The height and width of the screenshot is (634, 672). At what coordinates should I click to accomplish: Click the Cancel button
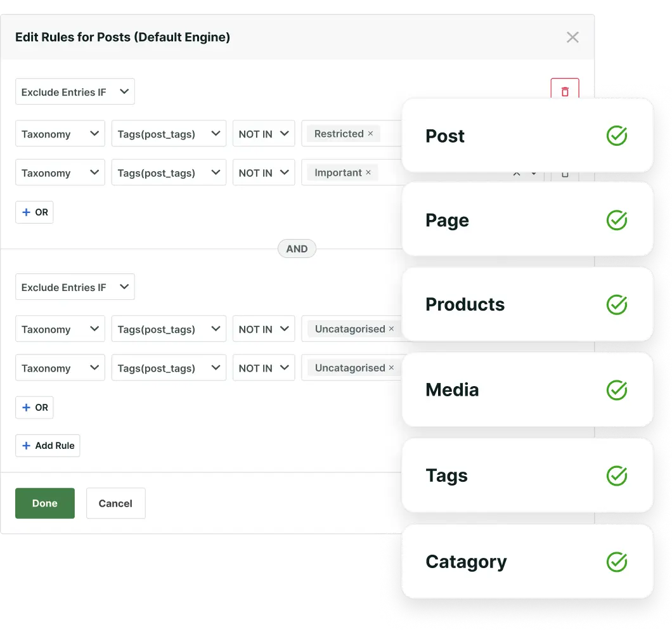click(115, 503)
